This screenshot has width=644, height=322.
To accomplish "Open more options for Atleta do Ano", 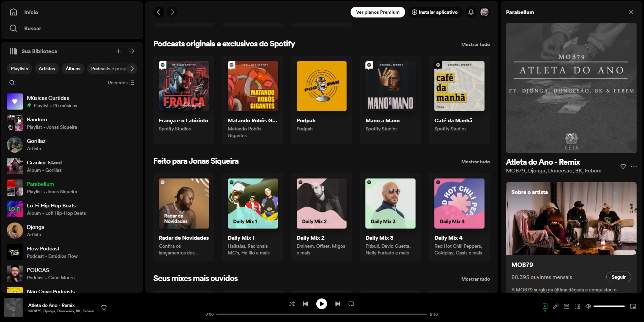I will coord(634,166).
